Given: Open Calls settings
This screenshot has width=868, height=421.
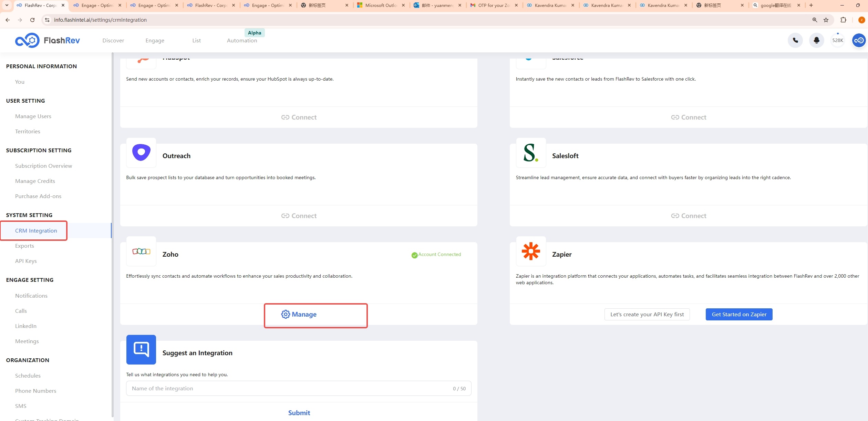Looking at the screenshot, I should click(x=21, y=311).
